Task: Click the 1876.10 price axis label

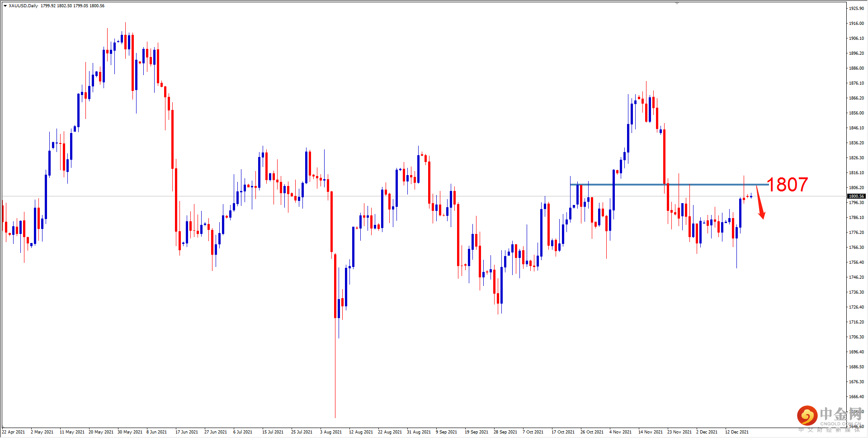Action: tap(856, 83)
